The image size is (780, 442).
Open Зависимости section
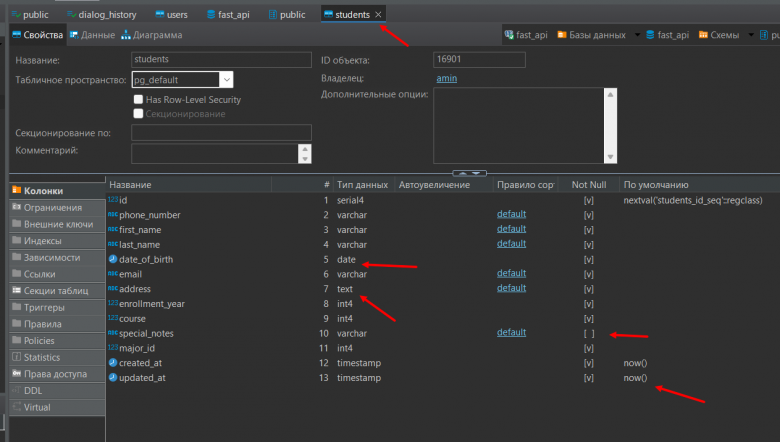click(x=57, y=258)
